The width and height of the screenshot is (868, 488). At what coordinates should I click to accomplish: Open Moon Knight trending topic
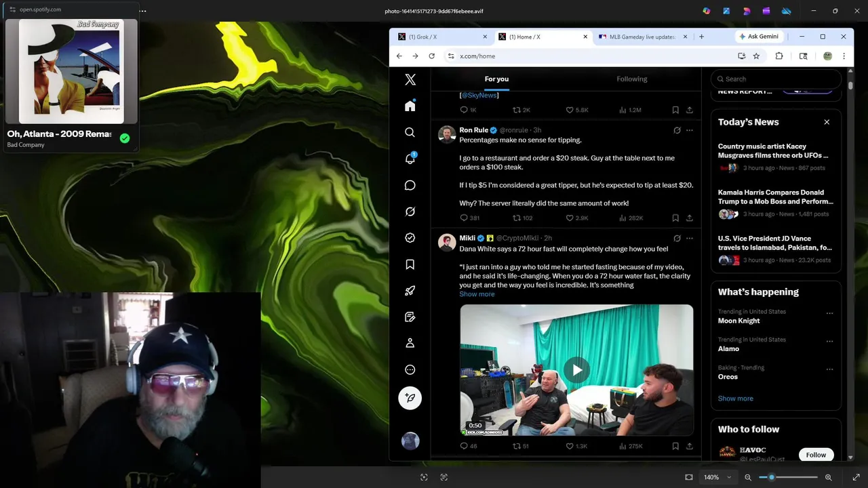tap(738, 321)
